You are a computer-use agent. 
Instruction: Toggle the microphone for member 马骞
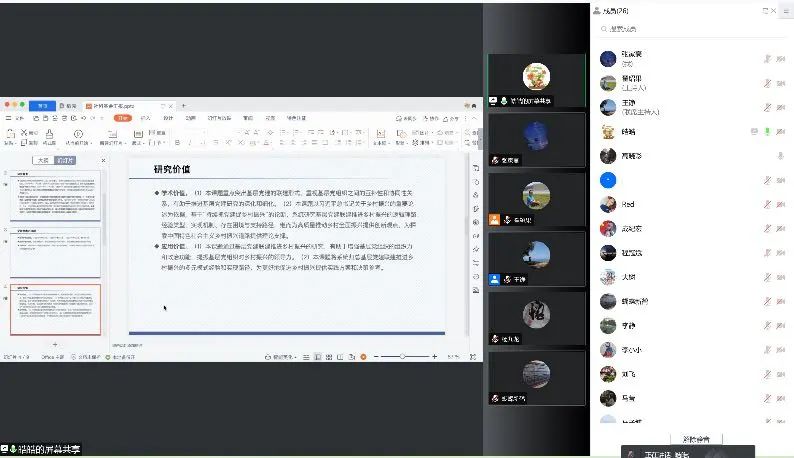click(x=767, y=397)
